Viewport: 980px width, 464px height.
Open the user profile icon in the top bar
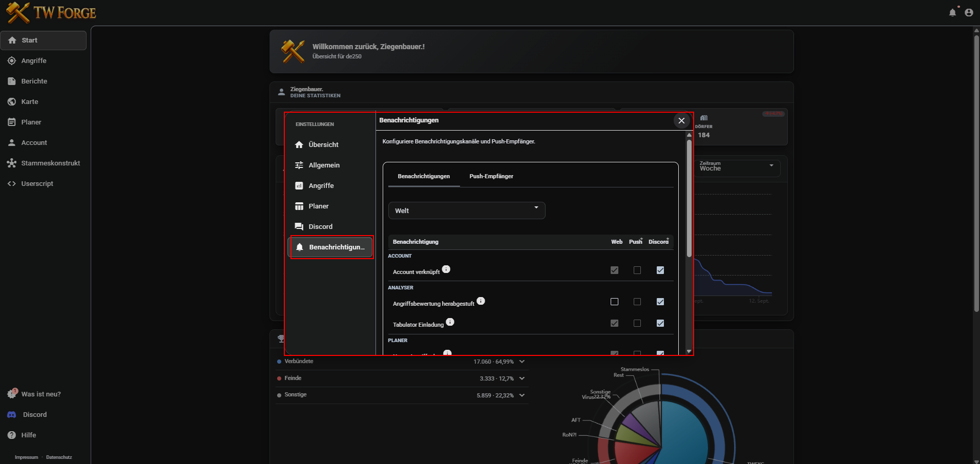pyautogui.click(x=969, y=13)
